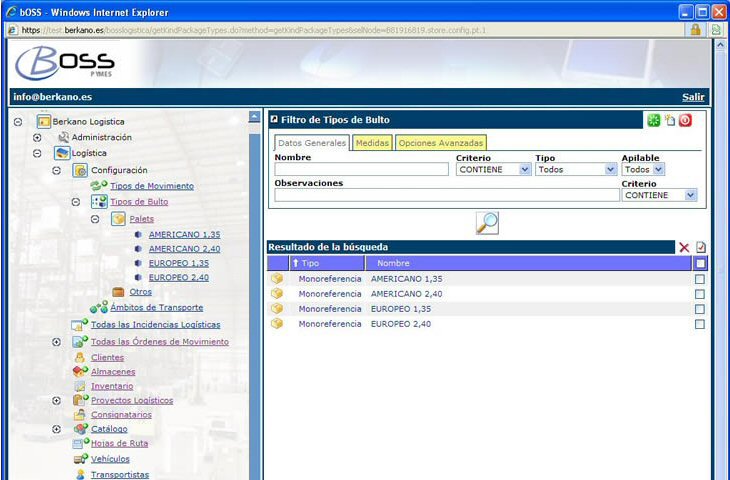Click package icon of AMERICANO 1,35 row
Screen dimensions: 730x480
(277, 279)
